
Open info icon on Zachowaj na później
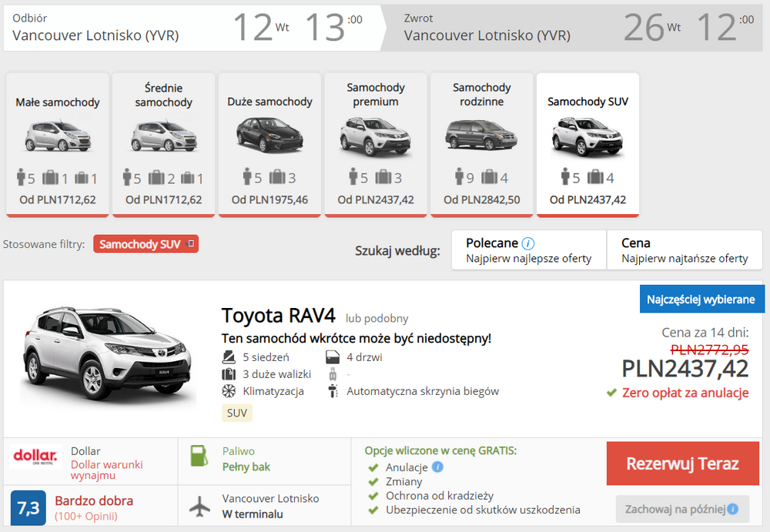pyautogui.click(x=733, y=509)
